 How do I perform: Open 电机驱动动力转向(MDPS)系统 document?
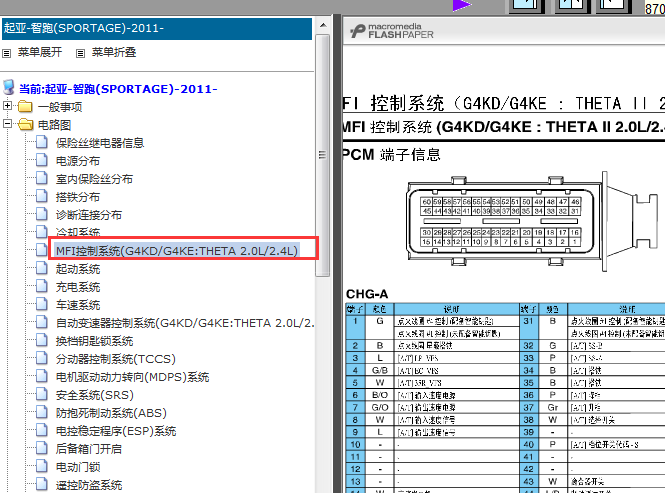132,377
